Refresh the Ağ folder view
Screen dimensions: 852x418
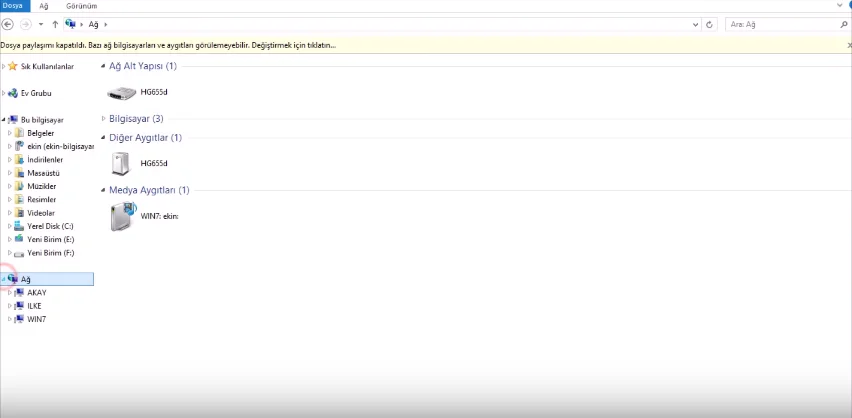[709, 24]
